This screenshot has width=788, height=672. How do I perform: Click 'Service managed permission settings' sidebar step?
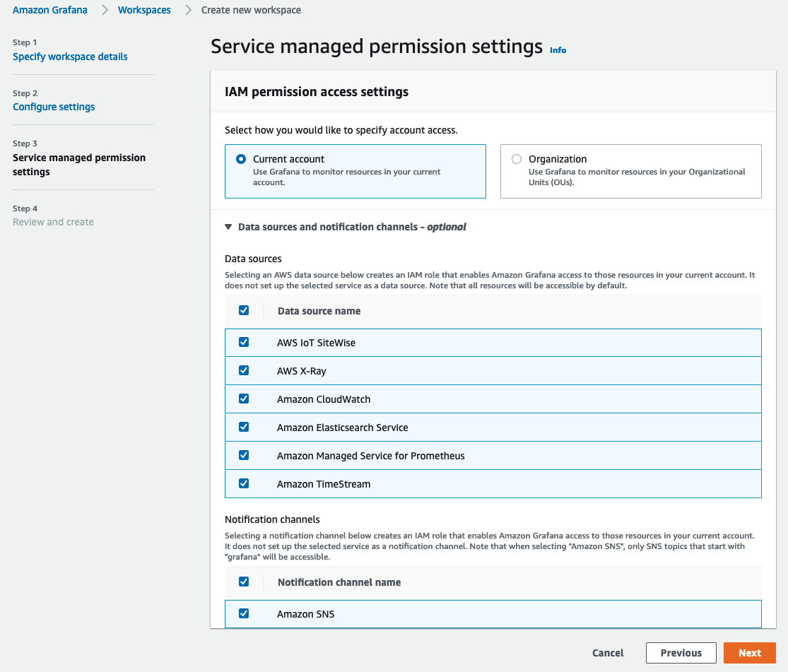point(79,165)
